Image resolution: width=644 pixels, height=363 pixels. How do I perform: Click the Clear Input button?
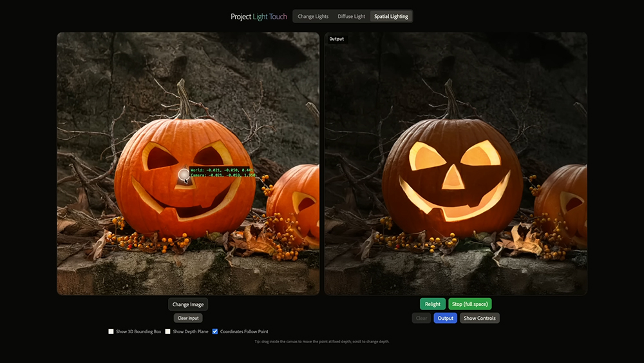[x=188, y=318]
